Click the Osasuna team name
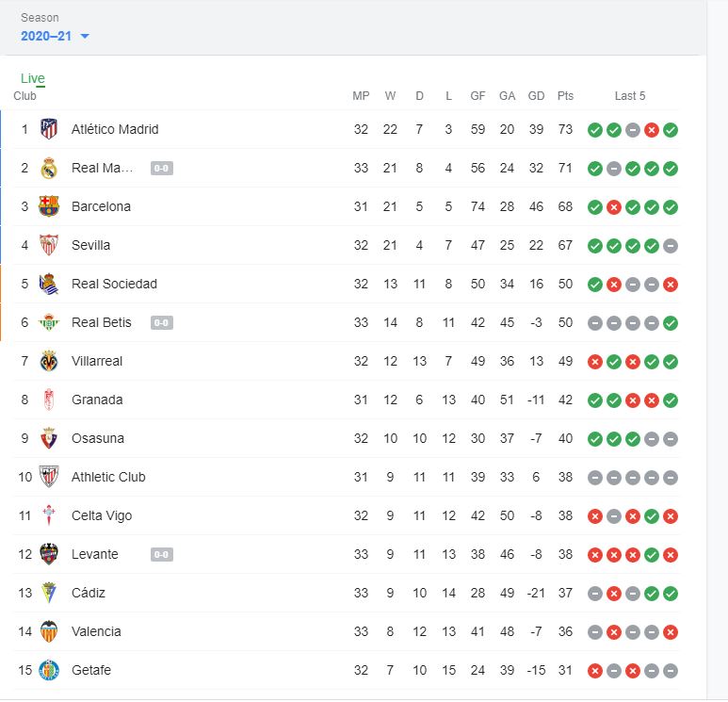728x702 pixels. click(x=98, y=438)
